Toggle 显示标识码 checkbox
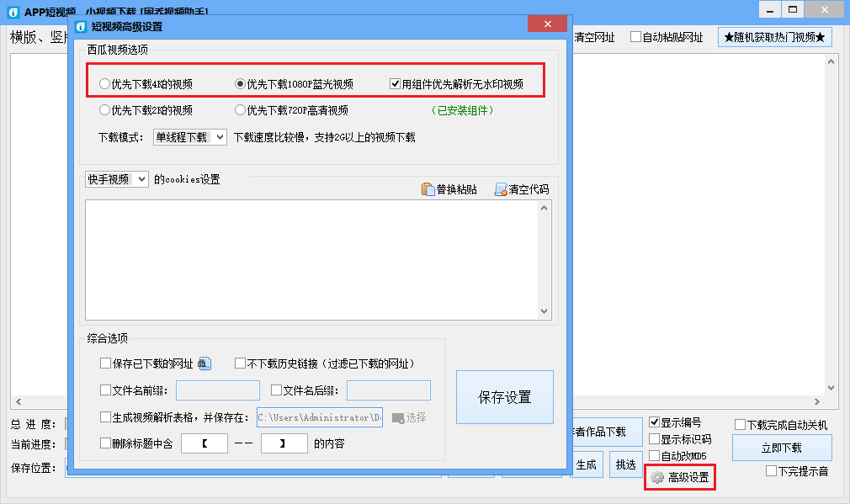 point(654,439)
